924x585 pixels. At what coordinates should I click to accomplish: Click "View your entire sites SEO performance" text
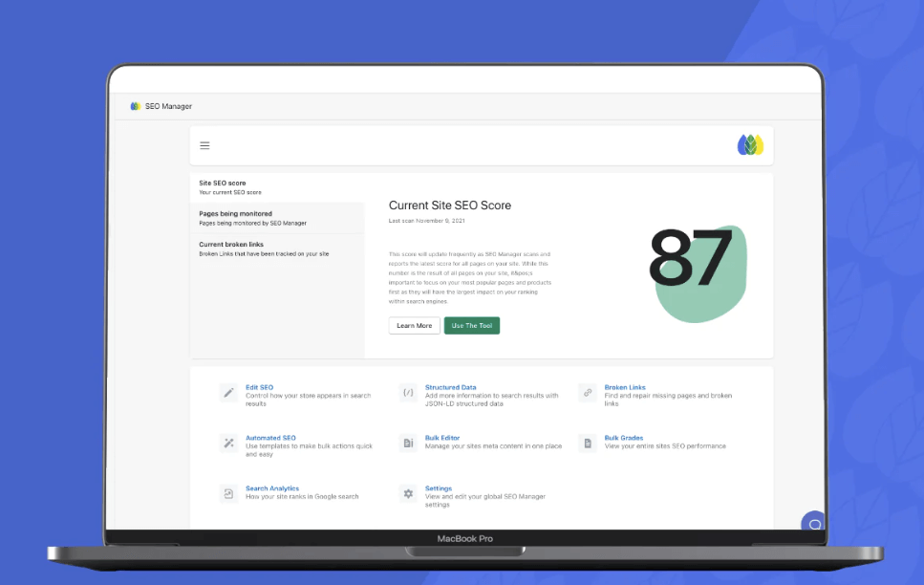[x=665, y=446]
